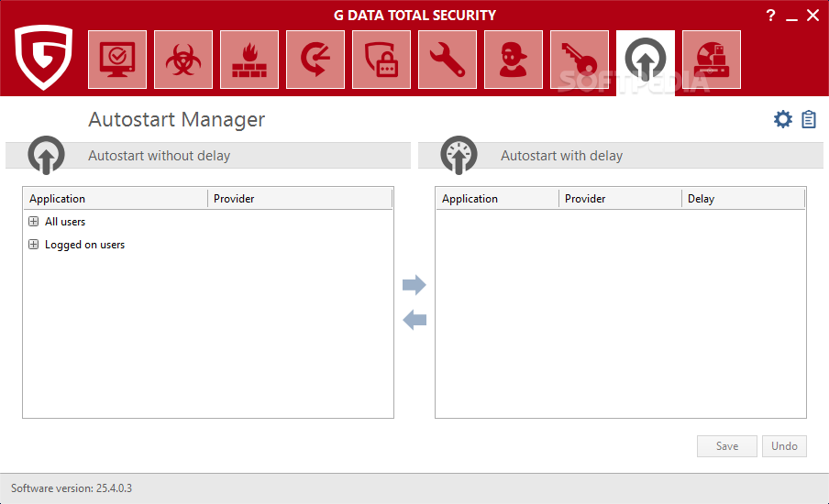Viewport: 829px width, 504px height.
Task: Sort delayed list by Delay column
Action: pos(743,199)
